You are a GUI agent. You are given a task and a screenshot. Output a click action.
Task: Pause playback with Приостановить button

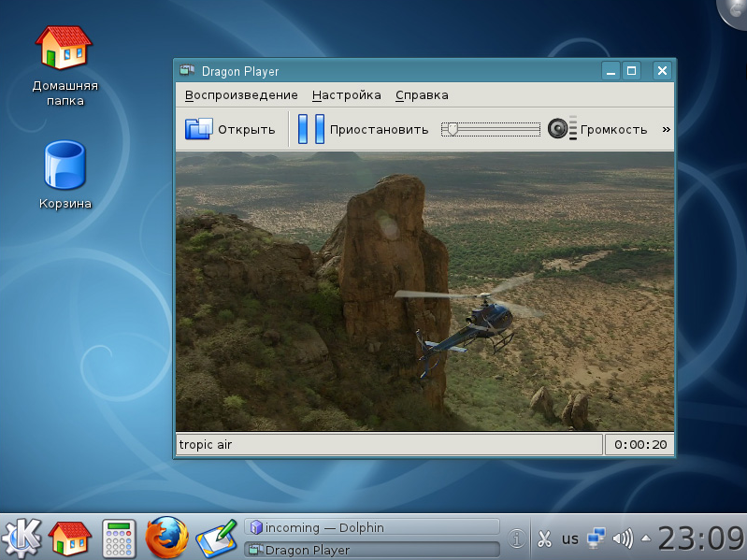pyautogui.click(x=363, y=129)
